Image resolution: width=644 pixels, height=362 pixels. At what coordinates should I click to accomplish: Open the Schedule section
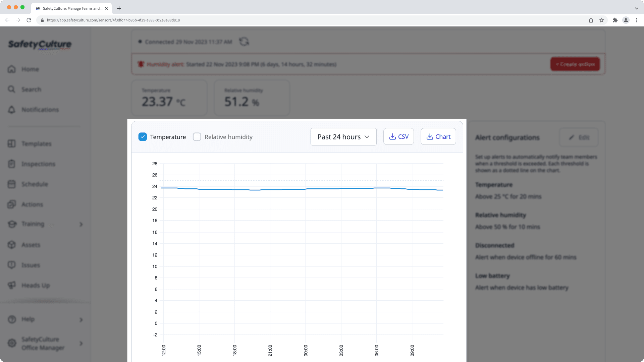click(x=35, y=184)
